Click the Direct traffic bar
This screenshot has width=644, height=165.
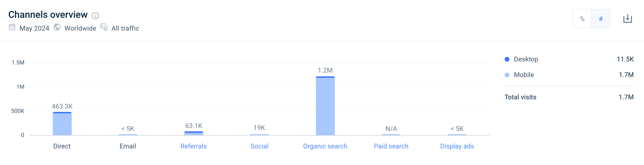(x=62, y=124)
